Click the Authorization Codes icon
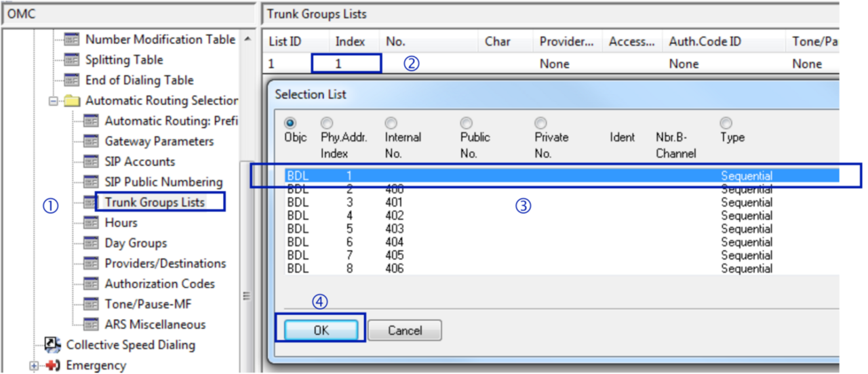The image size is (868, 374). tap(91, 283)
